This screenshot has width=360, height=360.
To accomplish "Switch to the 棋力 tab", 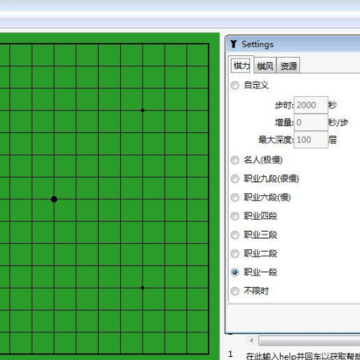I will click(x=242, y=65).
